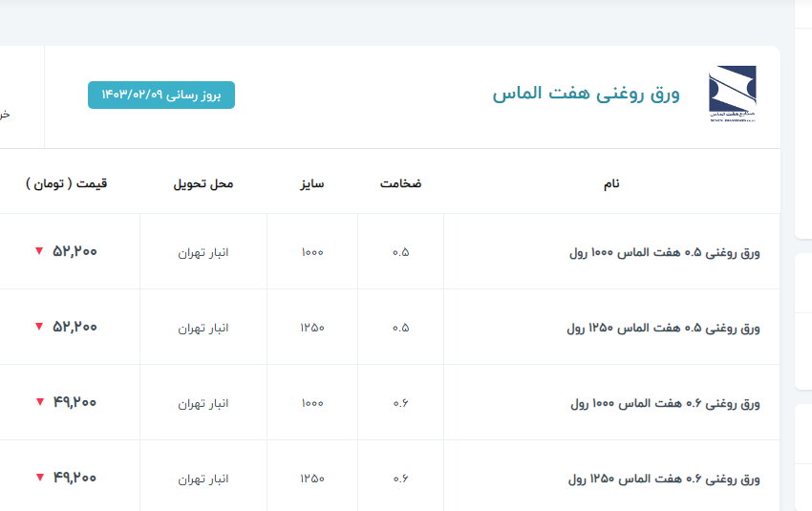Click size 1250 cell in the 0.6 row
Screen dimensions: 812x511
click(x=311, y=479)
